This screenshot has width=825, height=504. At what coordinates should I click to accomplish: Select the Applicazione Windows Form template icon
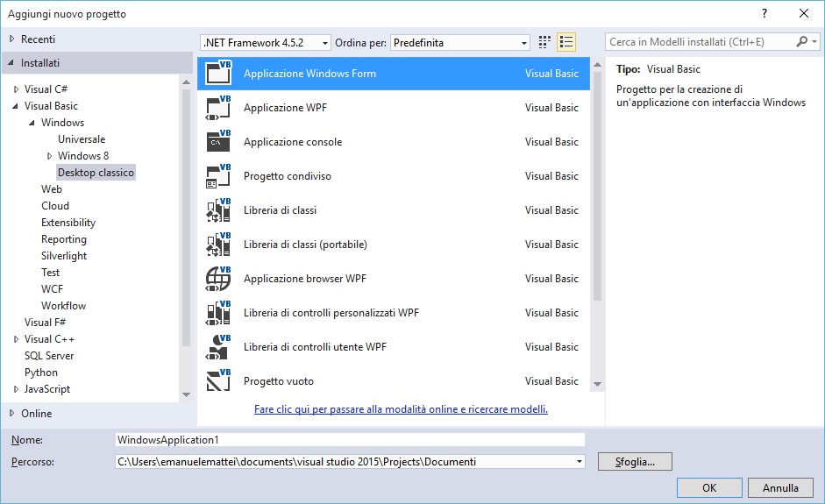point(218,73)
